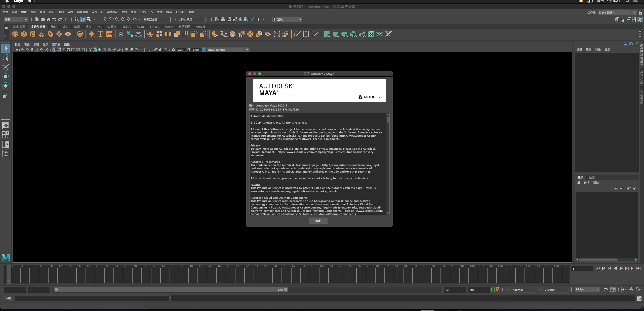Image resolution: width=644 pixels, height=311 pixels.
Task: Click the polygon plane shelf icon
Action: (x=59, y=34)
